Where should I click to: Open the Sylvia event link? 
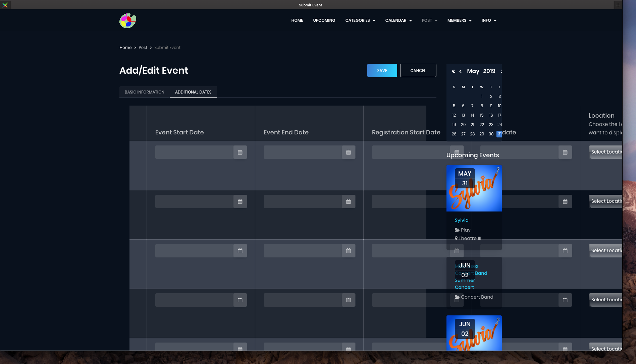tap(462, 220)
